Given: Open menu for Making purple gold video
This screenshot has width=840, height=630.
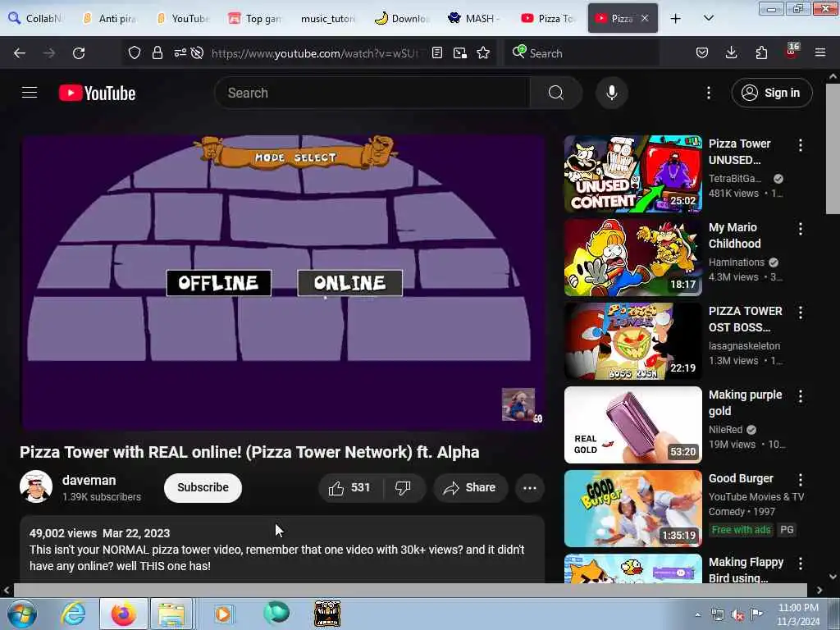Looking at the screenshot, I should point(801,396).
